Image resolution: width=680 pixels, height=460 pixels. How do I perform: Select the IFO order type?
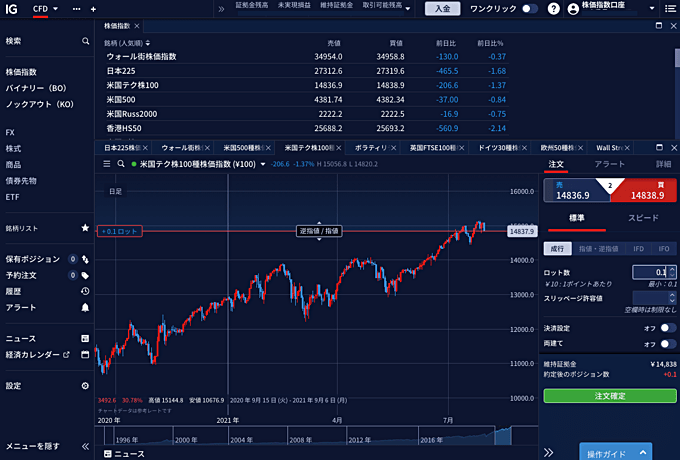tap(664, 249)
